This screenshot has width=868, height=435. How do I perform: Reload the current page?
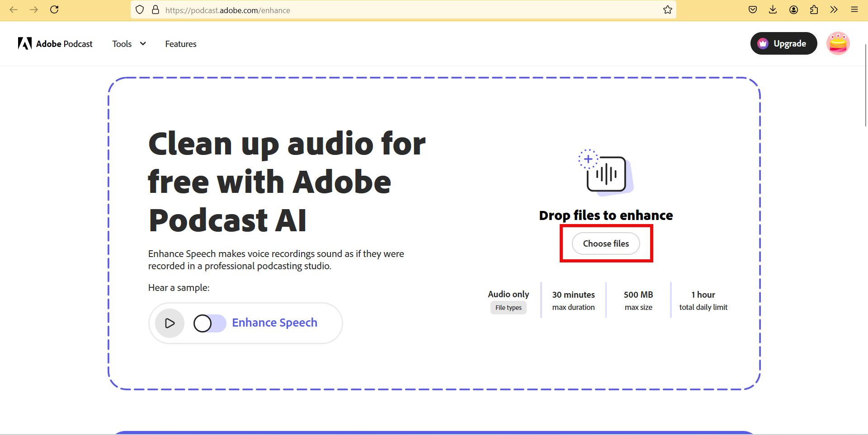pyautogui.click(x=54, y=9)
